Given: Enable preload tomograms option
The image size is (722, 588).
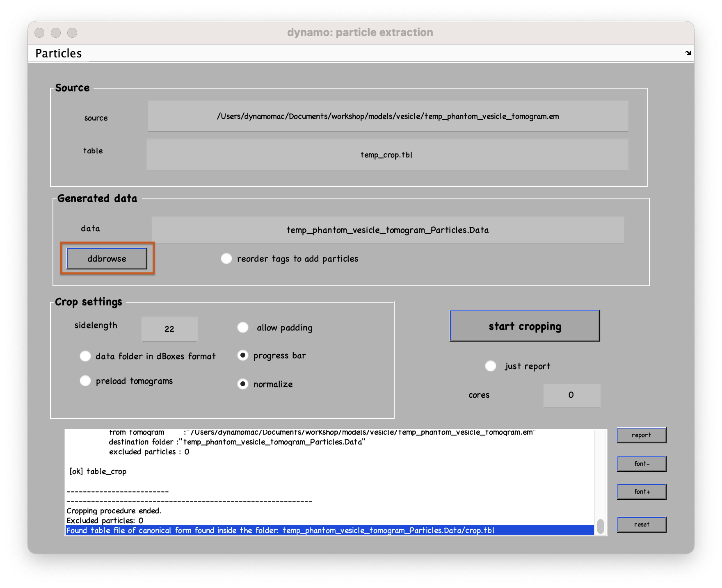Looking at the screenshot, I should tap(85, 381).
